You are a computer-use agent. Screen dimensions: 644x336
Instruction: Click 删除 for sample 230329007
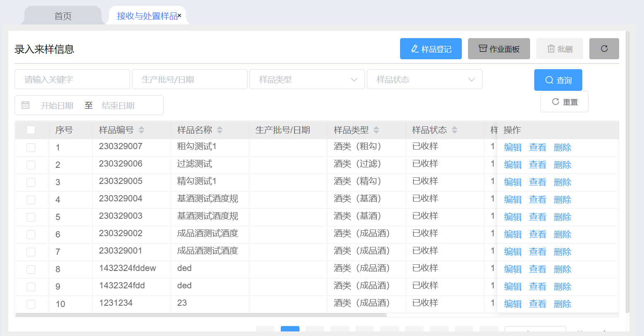(x=562, y=147)
